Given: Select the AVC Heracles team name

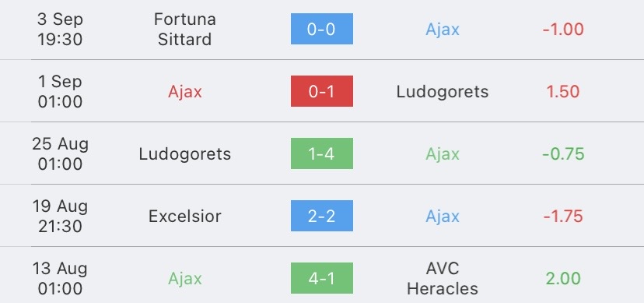Looking at the screenshot, I should coord(443,279).
